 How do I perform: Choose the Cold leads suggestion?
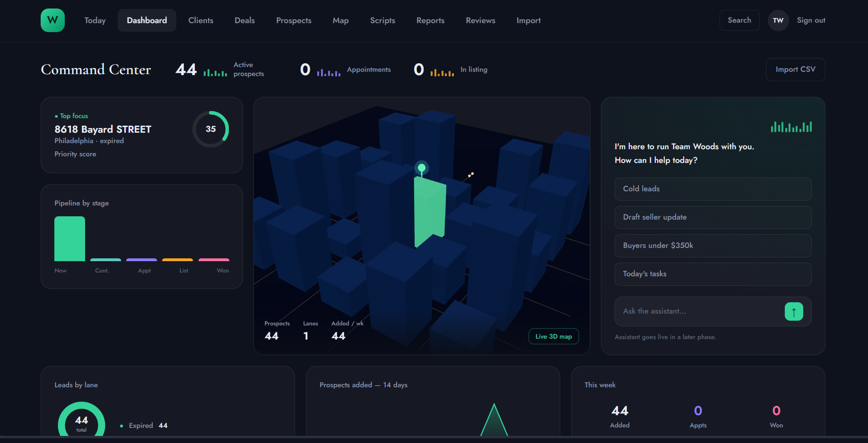coord(713,189)
